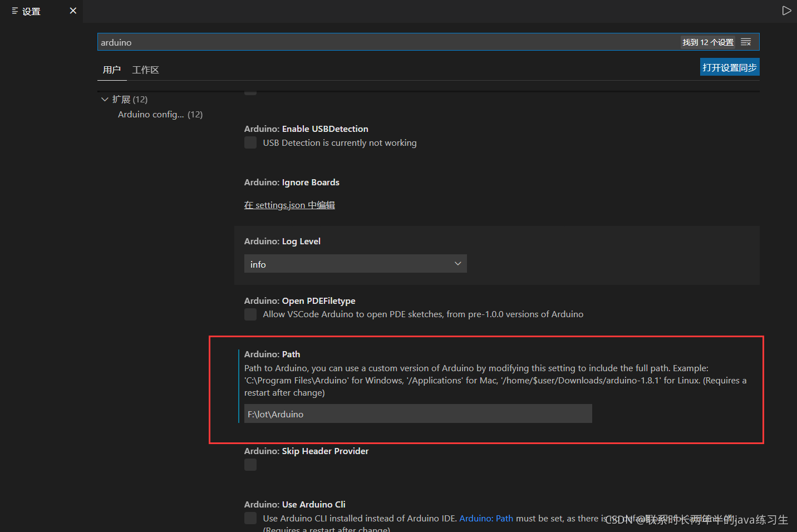Click the Arduino Path input field

[x=418, y=413]
